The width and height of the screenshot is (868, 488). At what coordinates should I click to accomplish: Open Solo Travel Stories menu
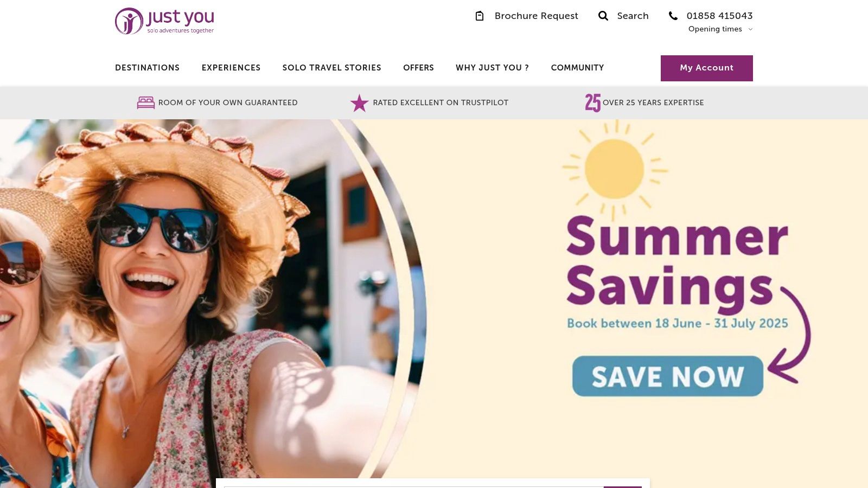tap(332, 68)
